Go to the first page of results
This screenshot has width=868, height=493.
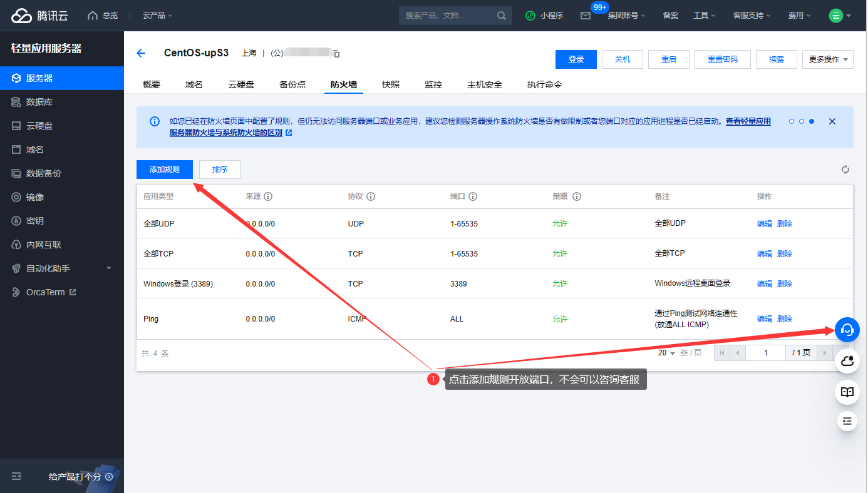pyautogui.click(x=722, y=353)
